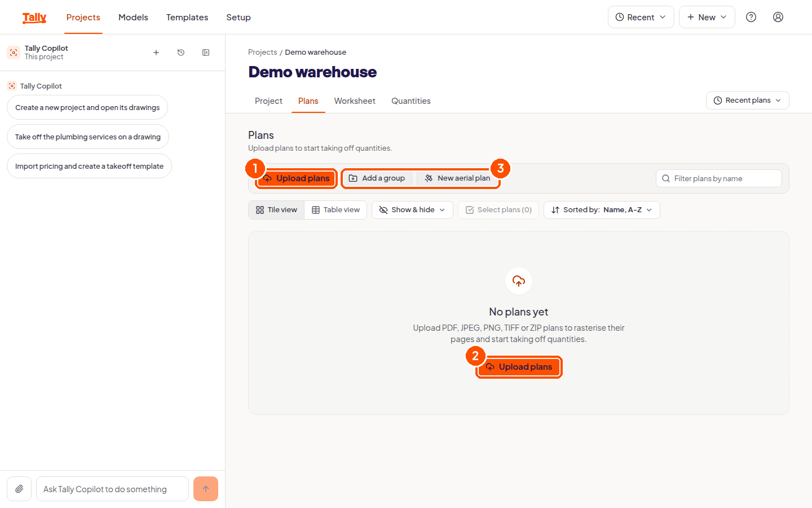Screen dimensions: 812x508
Task: Open the New dropdown menu
Action: click(707, 17)
